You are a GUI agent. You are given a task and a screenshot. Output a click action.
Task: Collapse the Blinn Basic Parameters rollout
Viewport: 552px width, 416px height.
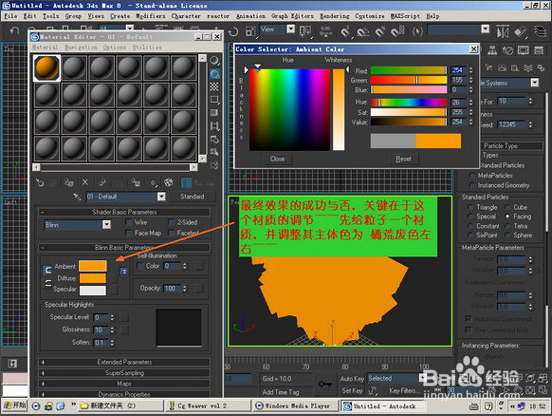coord(124,248)
